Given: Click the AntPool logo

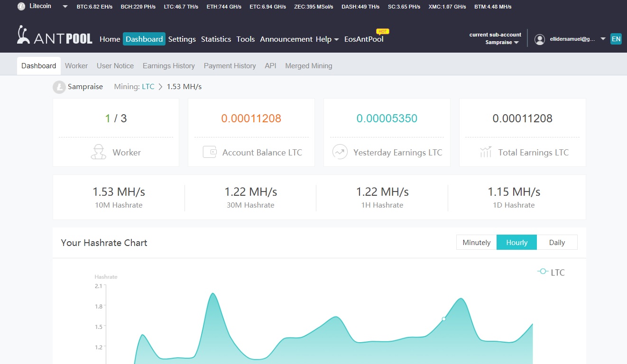Looking at the screenshot, I should pos(55,36).
